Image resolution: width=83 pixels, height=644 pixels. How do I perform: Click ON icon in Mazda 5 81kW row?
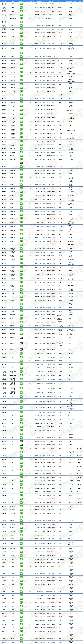[x=21, y=441]
